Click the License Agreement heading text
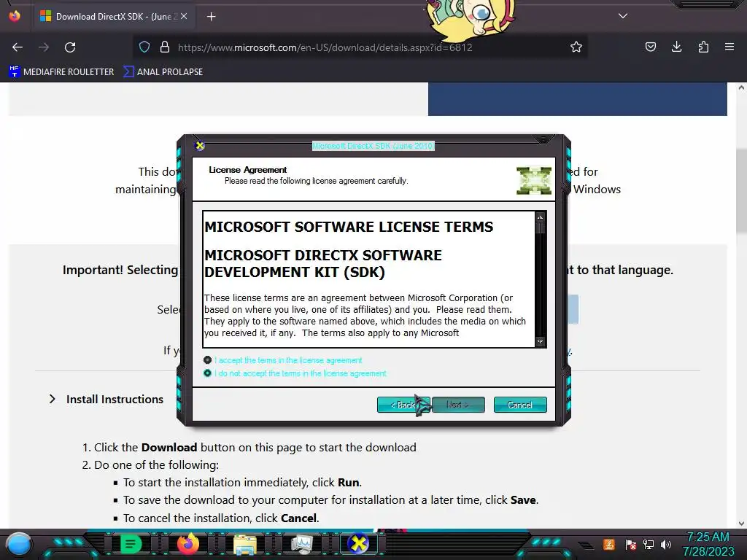Viewport: 747px width, 560px height. tap(248, 170)
